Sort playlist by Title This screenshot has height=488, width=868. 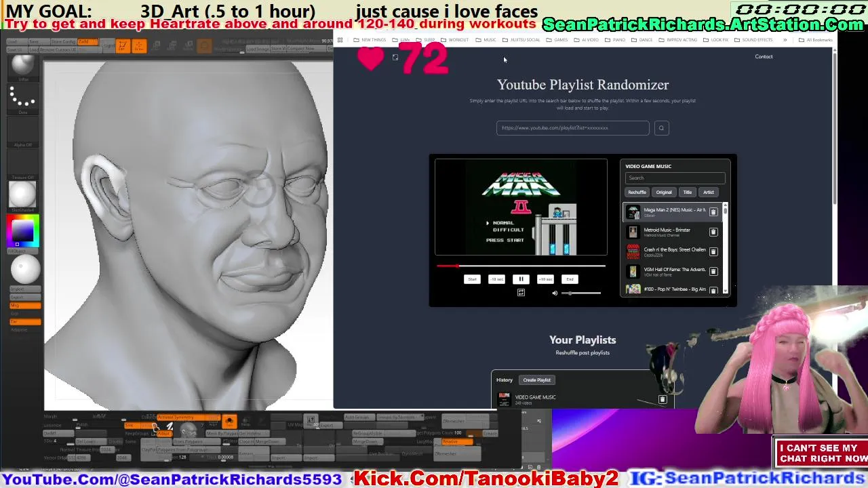(687, 192)
